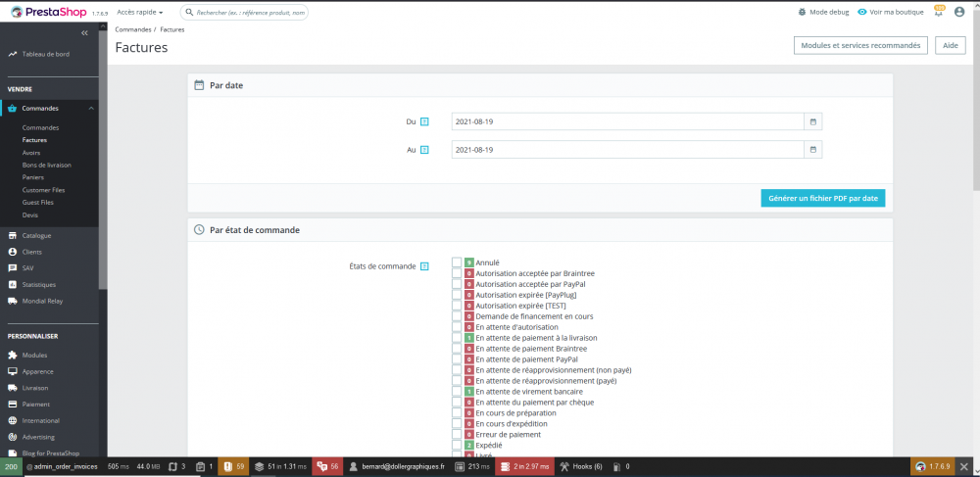Image resolution: width=980 pixels, height=477 pixels.
Task: Open the Customer Files submenu item
Action: tap(44, 190)
